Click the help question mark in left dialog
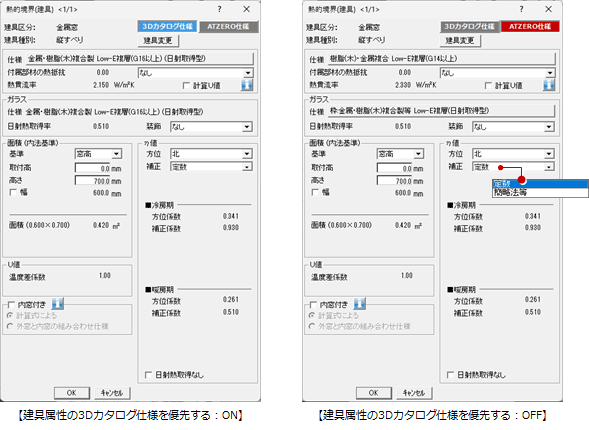This screenshot has width=589, height=430. 219,9
